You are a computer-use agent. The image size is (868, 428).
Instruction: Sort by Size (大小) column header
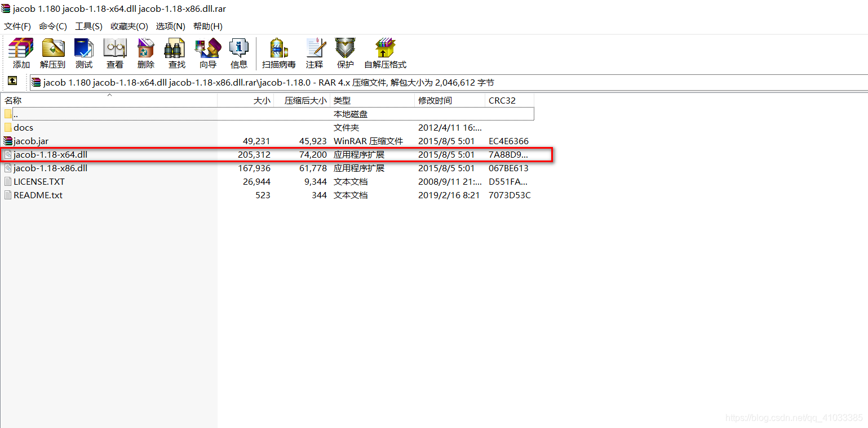tap(246, 100)
